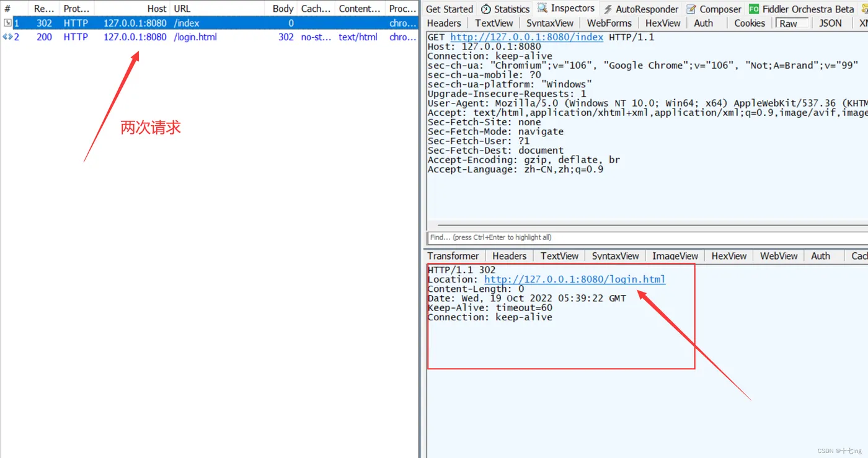The width and height of the screenshot is (868, 458).
Task: Sort sessions by the Host column header
Action: pyautogui.click(x=132, y=9)
